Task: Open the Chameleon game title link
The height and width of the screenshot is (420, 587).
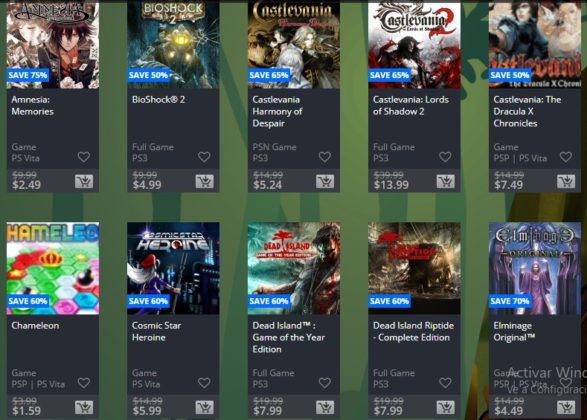Action: click(35, 326)
